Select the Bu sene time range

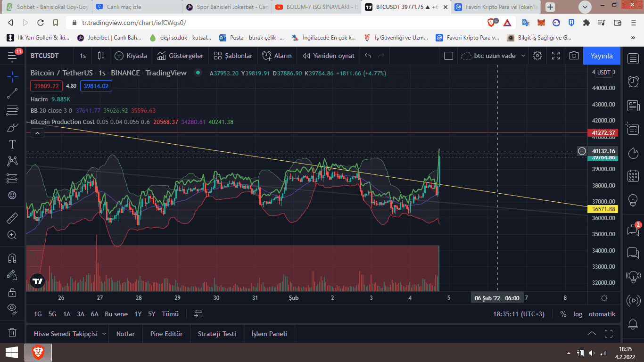pos(116,314)
